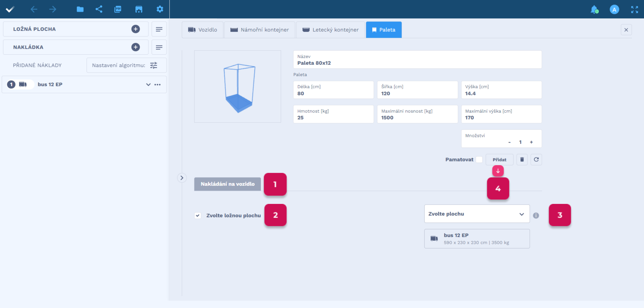Open the algorithm settings sliders icon
Image resolution: width=644 pixels, height=308 pixels.
[154, 65]
